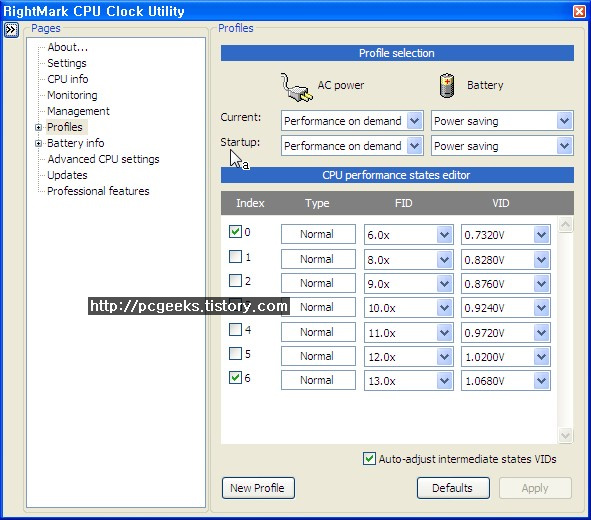Open Advanced CPU settings page
The width and height of the screenshot is (591, 520).
coord(103,159)
